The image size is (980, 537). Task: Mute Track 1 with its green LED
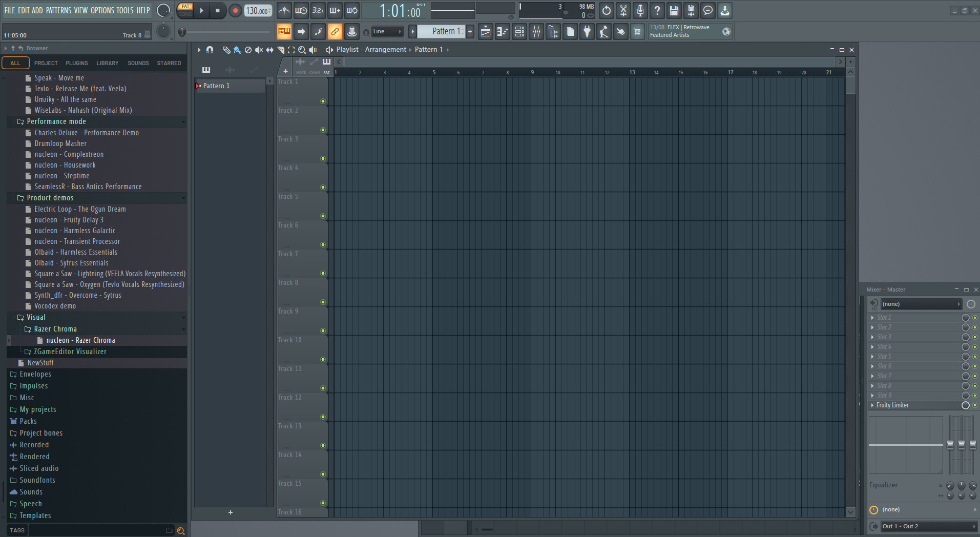coord(323,101)
